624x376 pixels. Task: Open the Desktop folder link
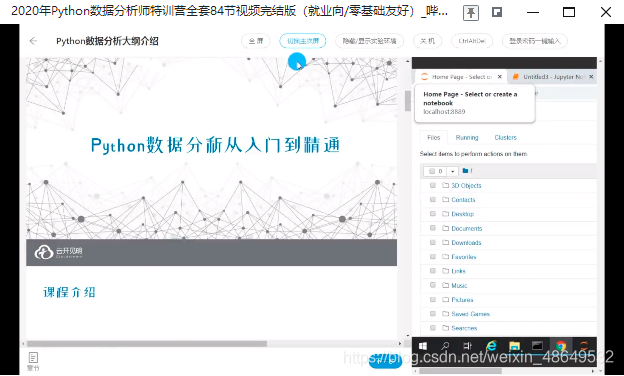(x=462, y=214)
